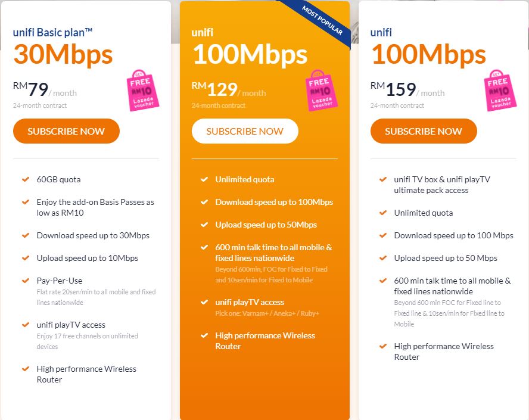Image resolution: width=529 pixels, height=420 pixels.
Task: Click unifi playTV access in orange card
Action: click(250, 302)
